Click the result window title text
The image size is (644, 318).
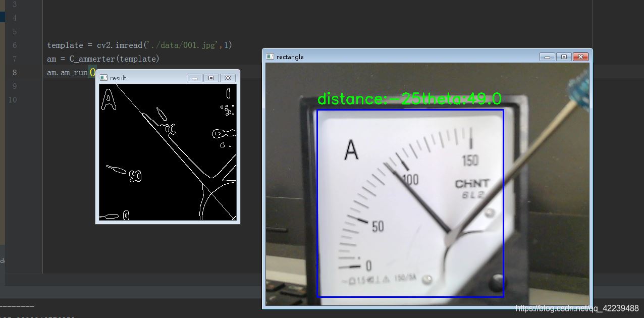(117, 78)
